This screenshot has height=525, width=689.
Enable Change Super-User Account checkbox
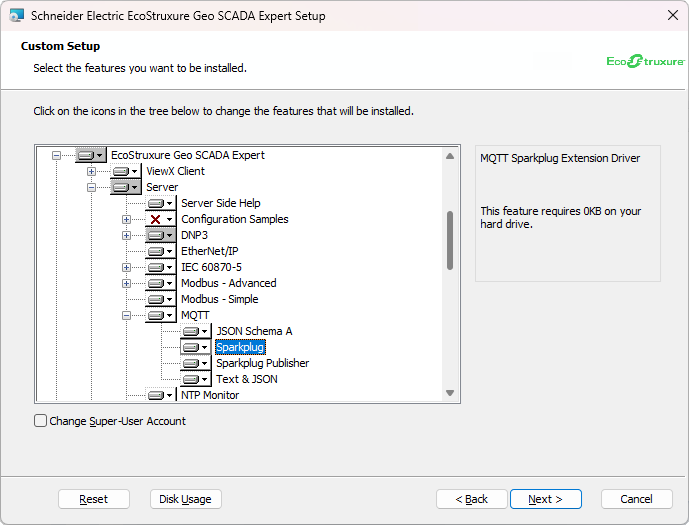pyautogui.click(x=41, y=421)
